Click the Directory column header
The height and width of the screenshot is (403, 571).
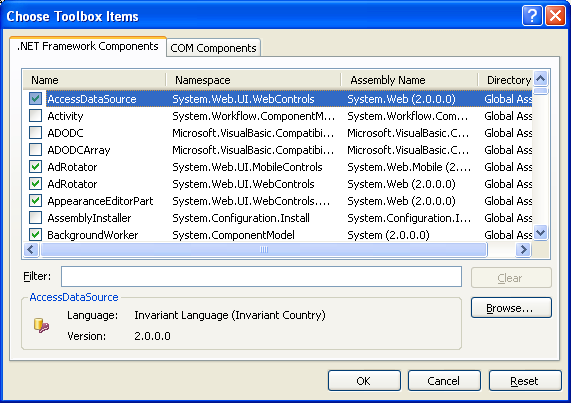pyautogui.click(x=505, y=80)
